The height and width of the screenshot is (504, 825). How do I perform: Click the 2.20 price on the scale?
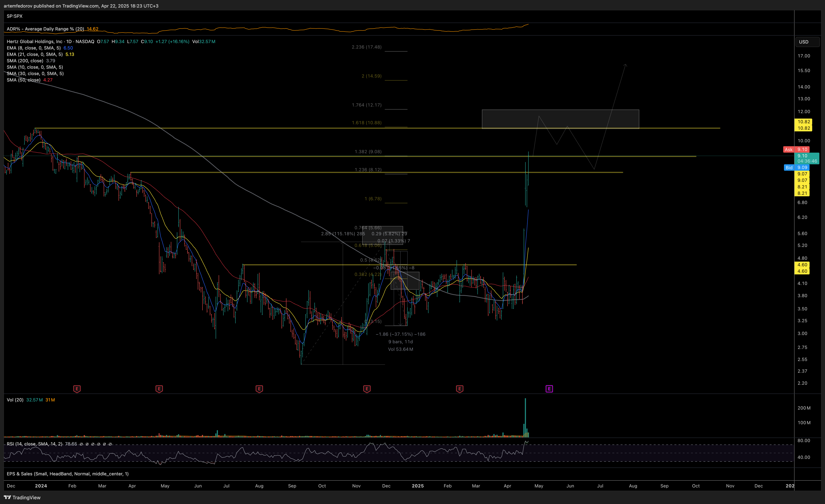click(x=802, y=383)
